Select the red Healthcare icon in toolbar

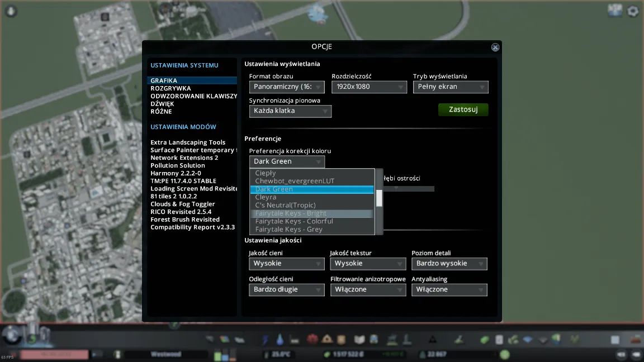point(312,340)
